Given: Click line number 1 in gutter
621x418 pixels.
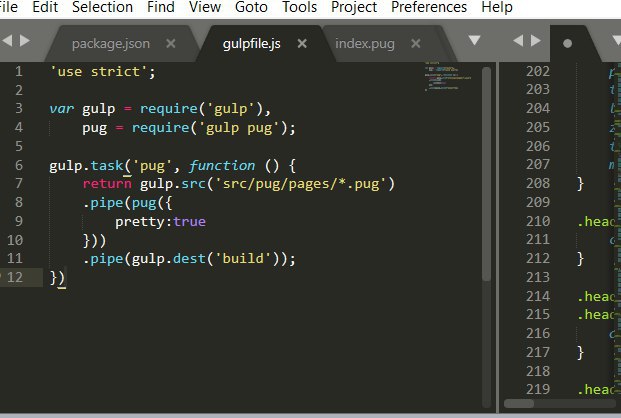Looking at the screenshot, I should coord(19,71).
